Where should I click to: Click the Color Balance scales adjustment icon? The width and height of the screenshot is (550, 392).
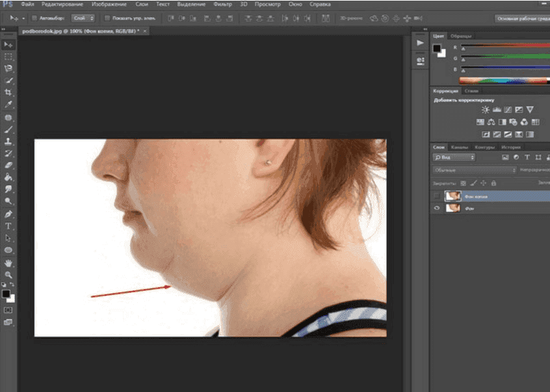[491, 122]
